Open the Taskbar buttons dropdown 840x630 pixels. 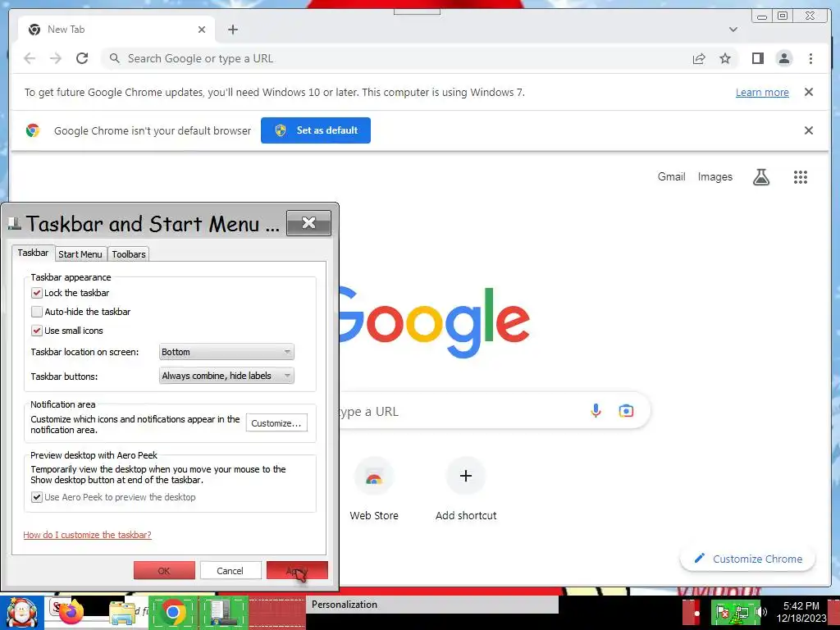click(x=226, y=376)
